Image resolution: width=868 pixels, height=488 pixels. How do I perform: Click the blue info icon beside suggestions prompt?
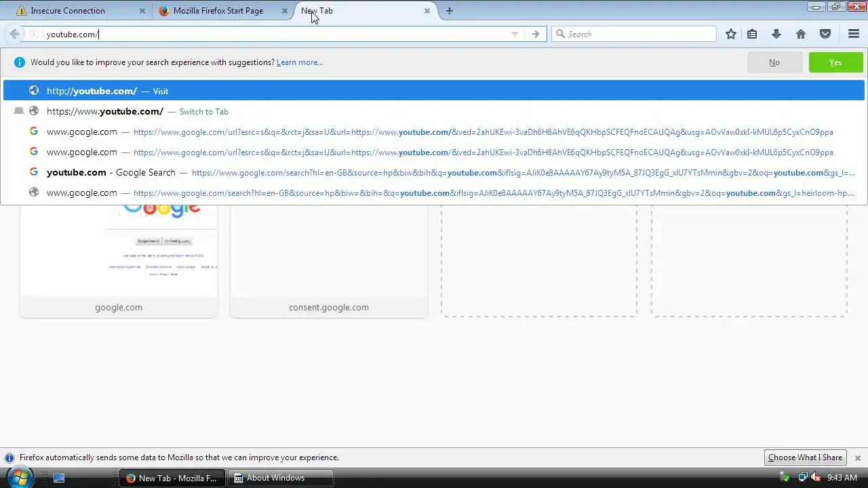pyautogui.click(x=19, y=62)
